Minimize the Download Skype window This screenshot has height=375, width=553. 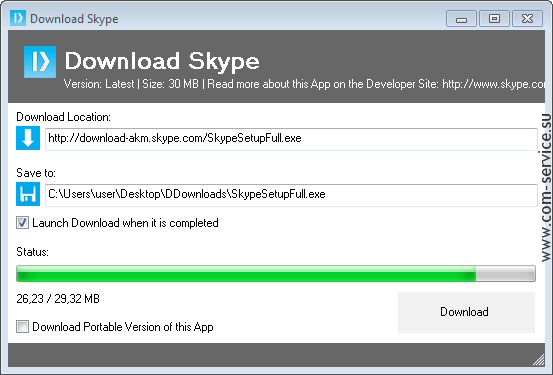[461, 18]
